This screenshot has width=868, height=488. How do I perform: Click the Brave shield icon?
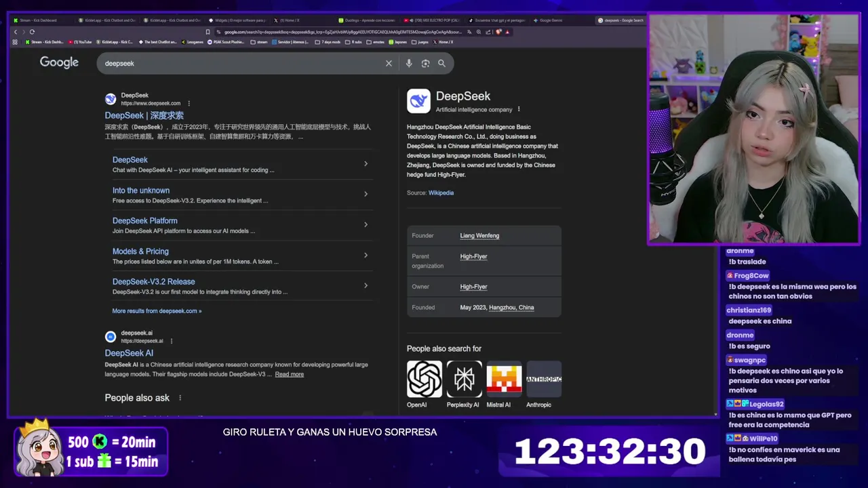coord(499,32)
